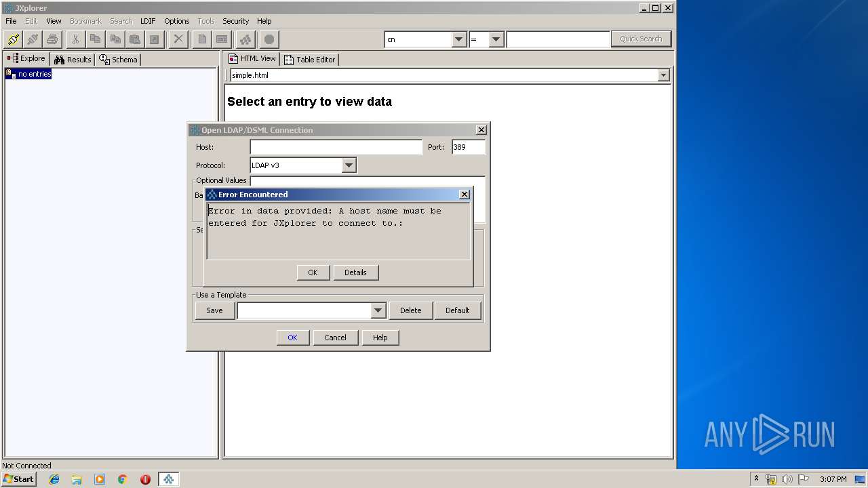Click the Paste icon in toolbar

point(135,39)
